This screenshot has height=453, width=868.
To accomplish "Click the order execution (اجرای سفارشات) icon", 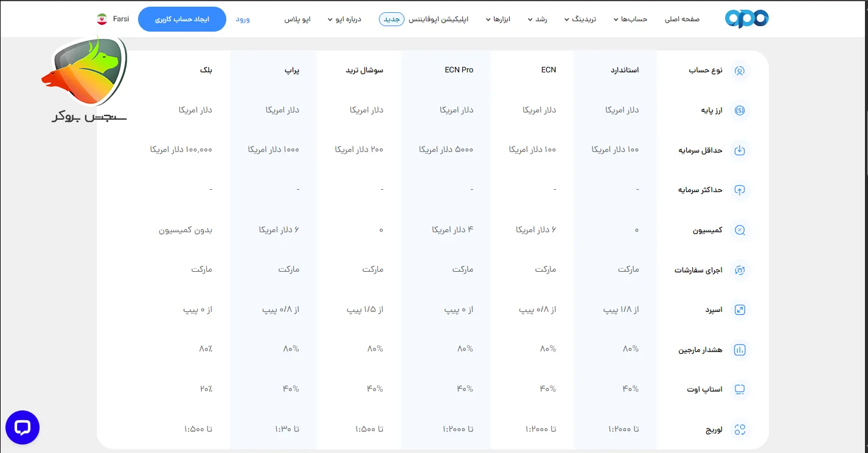I will [740, 270].
